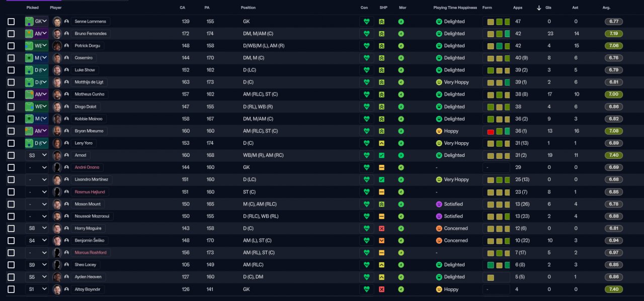644x301 pixels.
Task: Open André Onana's player profile link
Action: [x=87, y=167]
